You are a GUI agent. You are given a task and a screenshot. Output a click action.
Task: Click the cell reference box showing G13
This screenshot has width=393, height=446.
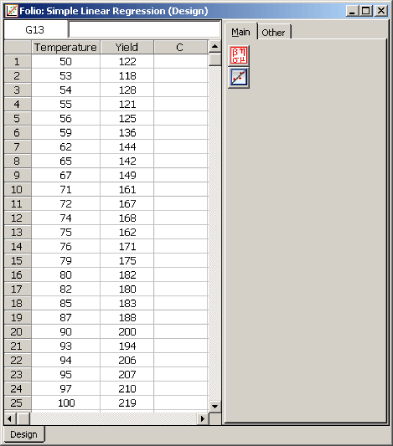[x=35, y=30]
